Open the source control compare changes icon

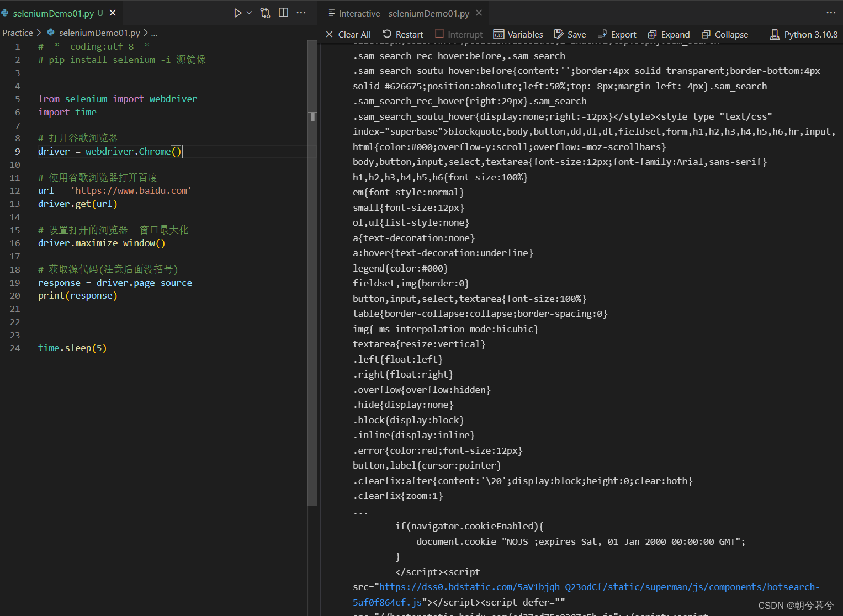pos(266,13)
